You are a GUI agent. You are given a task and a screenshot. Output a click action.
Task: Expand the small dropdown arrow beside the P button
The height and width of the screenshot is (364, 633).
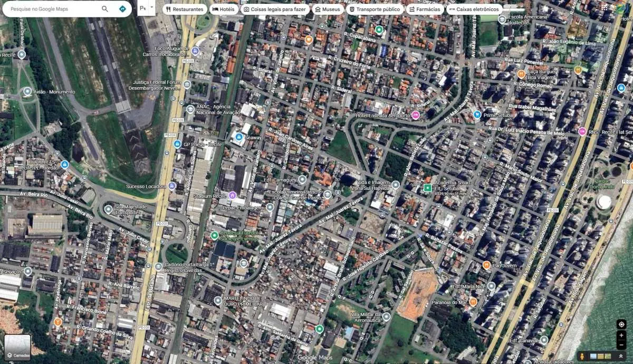tap(152, 8)
